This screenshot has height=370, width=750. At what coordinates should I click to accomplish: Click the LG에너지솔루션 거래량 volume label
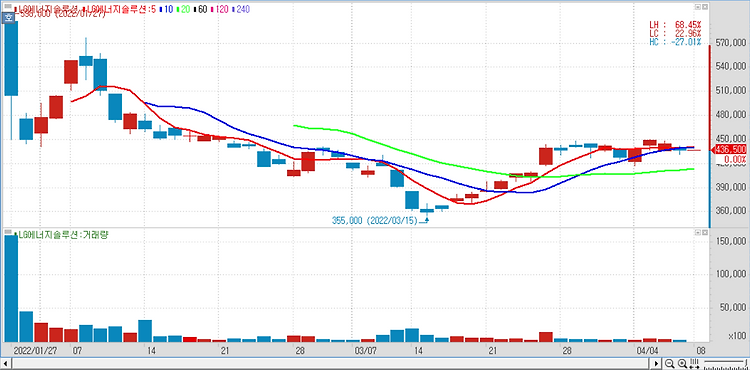(x=61, y=235)
